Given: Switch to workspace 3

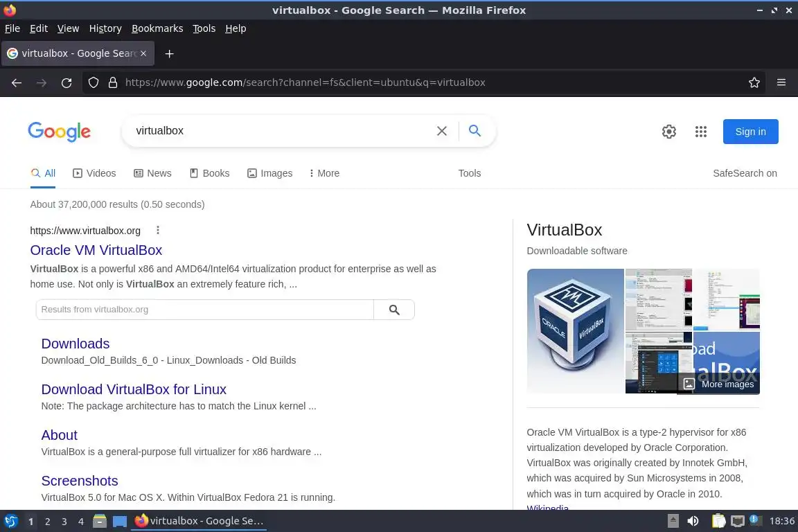Looking at the screenshot, I should coord(64,522).
